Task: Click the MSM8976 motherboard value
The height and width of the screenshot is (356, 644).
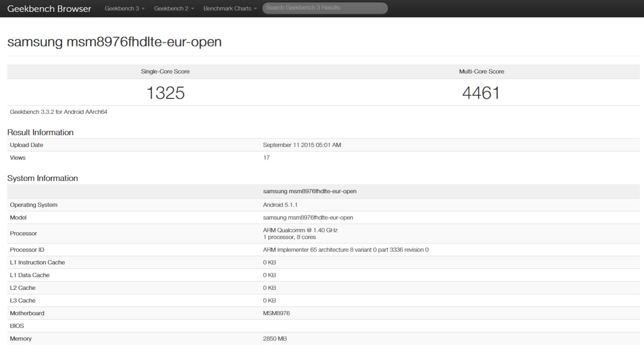Action: click(276, 313)
